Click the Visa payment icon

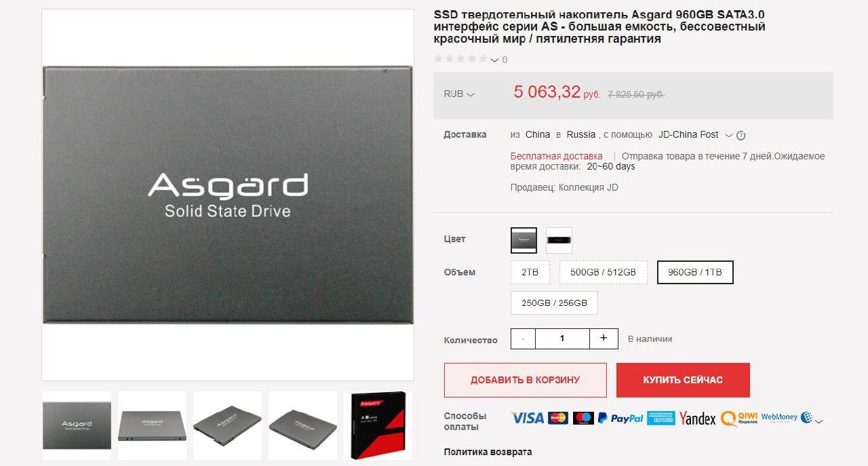528,418
